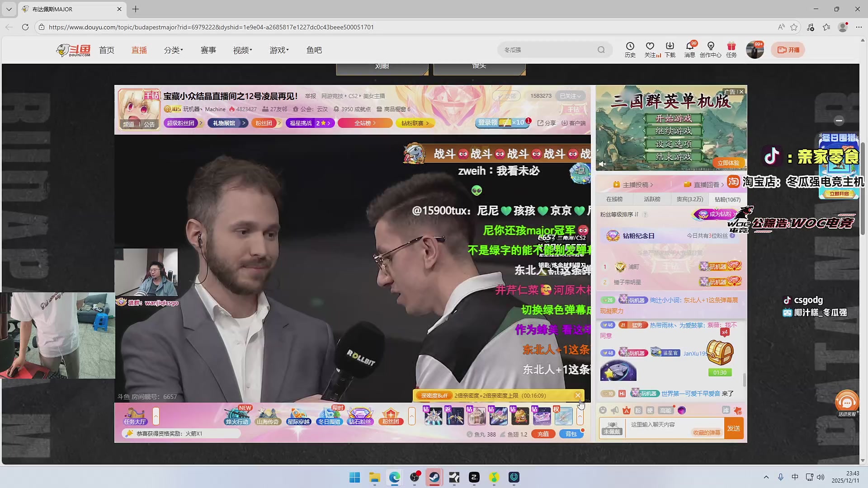Screen dimensions: 868x488
Task: Unmute the mini video player speaker icon
Action: click(x=602, y=164)
